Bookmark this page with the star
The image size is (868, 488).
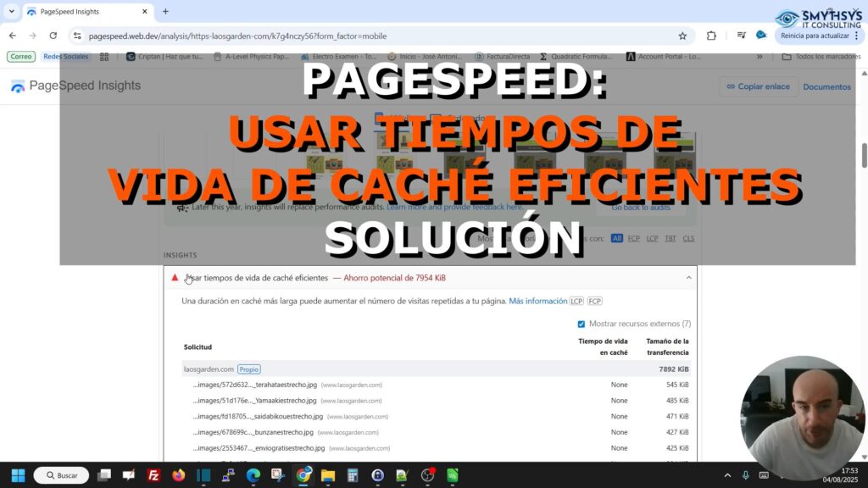coord(682,36)
